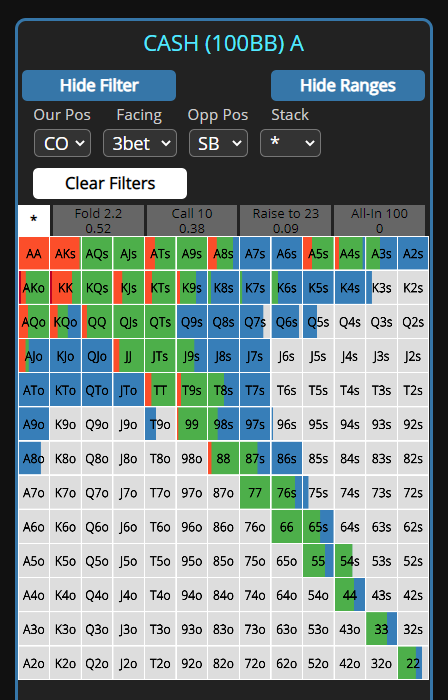The height and width of the screenshot is (700, 448).
Task: Select the A5s hand cell
Action: 318,254
